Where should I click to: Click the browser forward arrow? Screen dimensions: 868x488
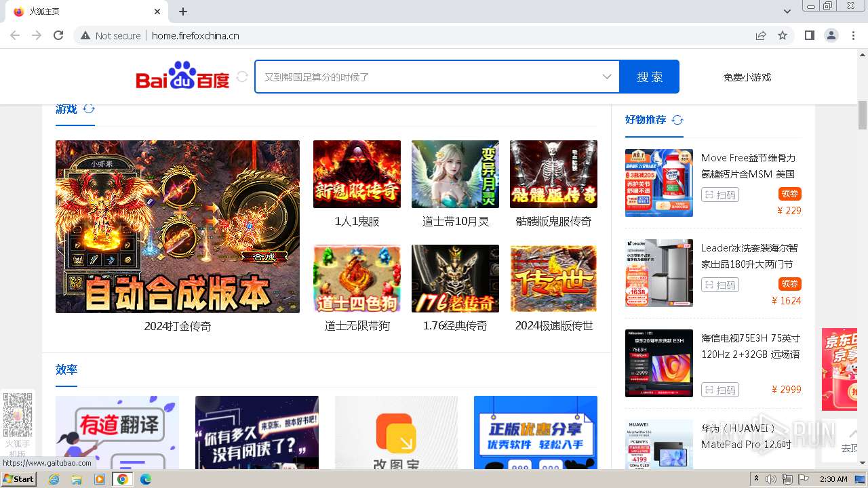pyautogui.click(x=37, y=35)
